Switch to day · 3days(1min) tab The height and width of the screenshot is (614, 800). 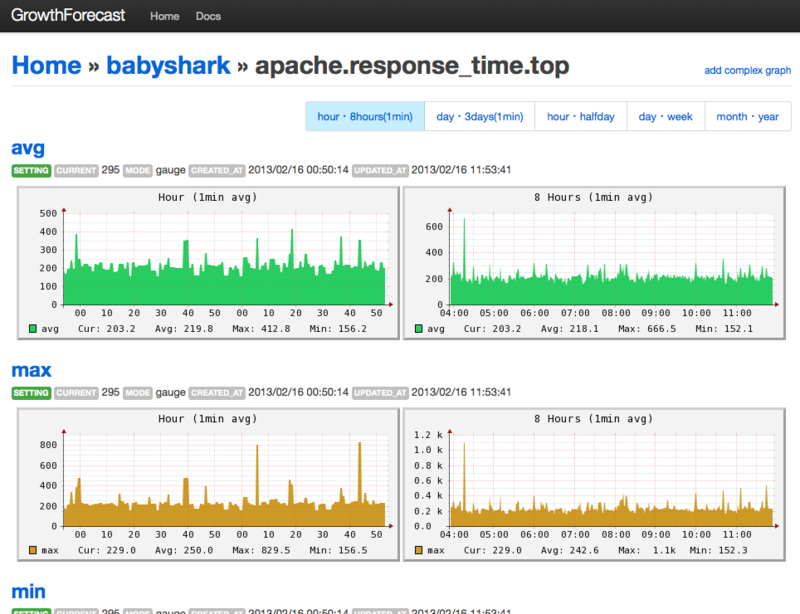tap(480, 116)
